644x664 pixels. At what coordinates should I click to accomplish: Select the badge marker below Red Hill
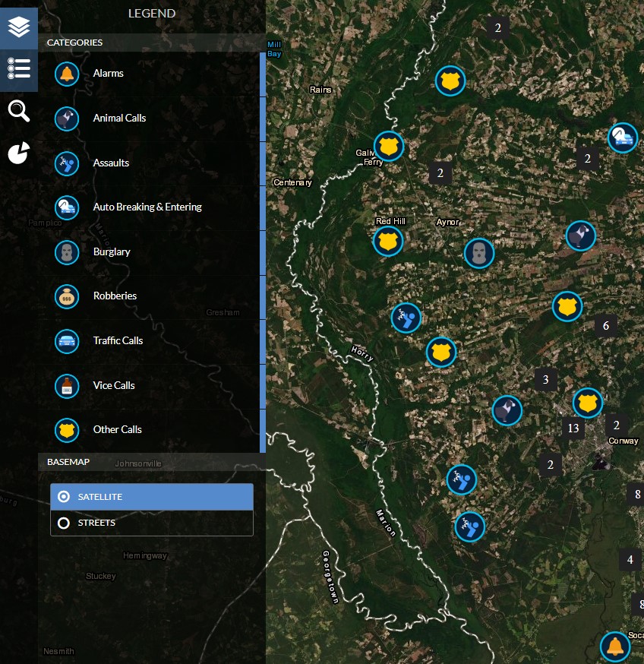[x=388, y=241]
